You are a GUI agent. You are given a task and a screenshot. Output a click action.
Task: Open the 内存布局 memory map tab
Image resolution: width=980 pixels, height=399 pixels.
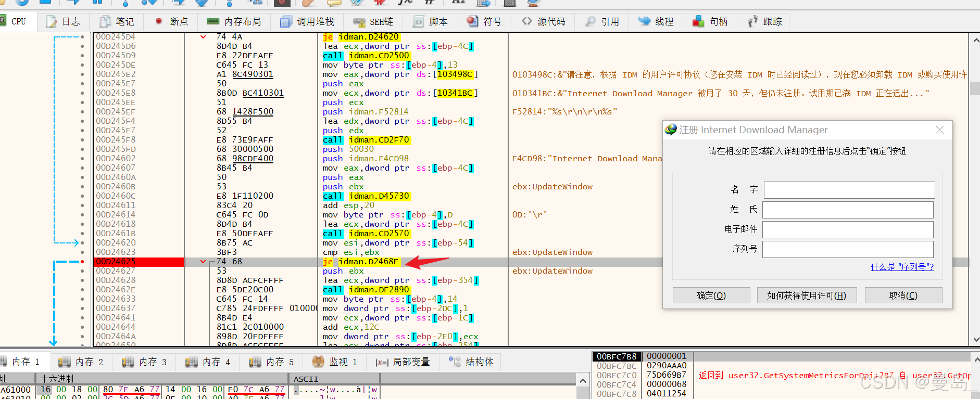coord(234,21)
